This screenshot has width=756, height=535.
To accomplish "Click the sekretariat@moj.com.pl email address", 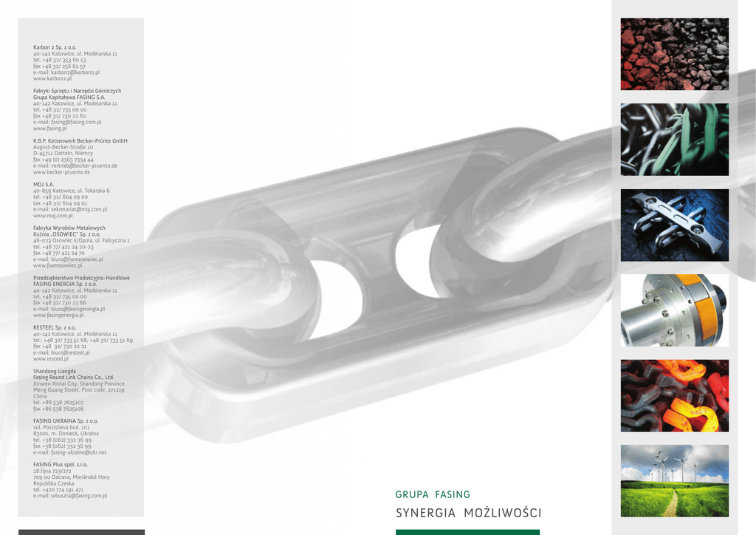I will click(x=79, y=209).
